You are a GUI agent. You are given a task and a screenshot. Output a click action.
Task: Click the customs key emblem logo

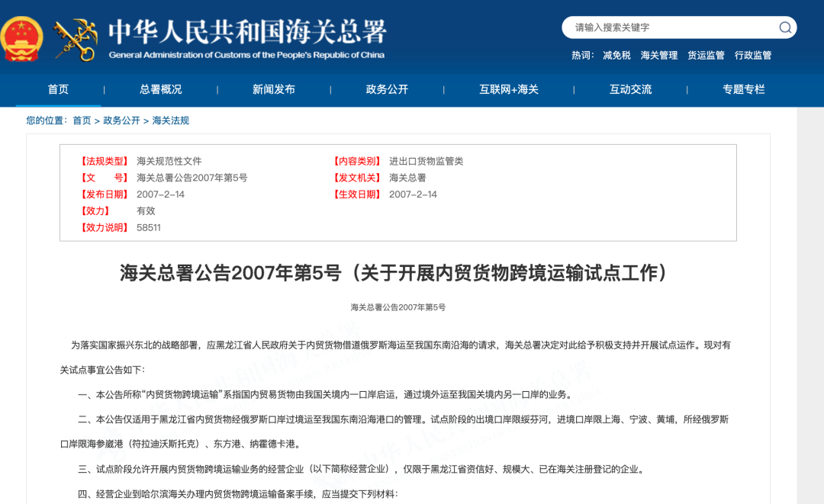click(77, 40)
